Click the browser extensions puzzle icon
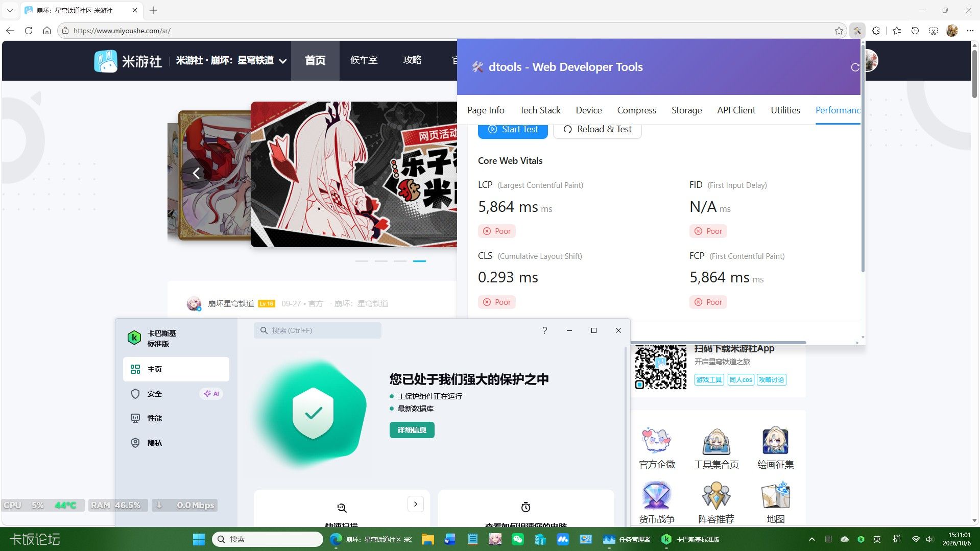The width and height of the screenshot is (980, 551). 876,31
